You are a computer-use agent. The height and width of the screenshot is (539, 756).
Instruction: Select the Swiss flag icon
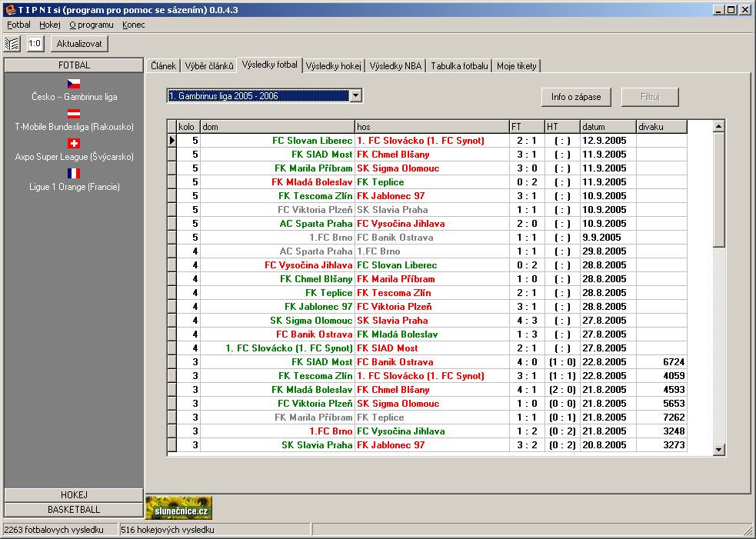tap(74, 143)
